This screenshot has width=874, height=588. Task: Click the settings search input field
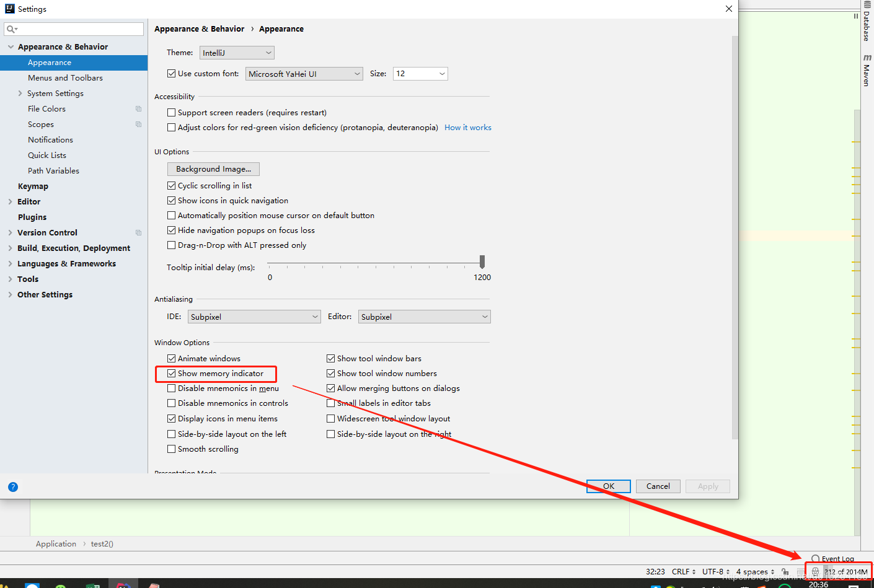coord(74,29)
